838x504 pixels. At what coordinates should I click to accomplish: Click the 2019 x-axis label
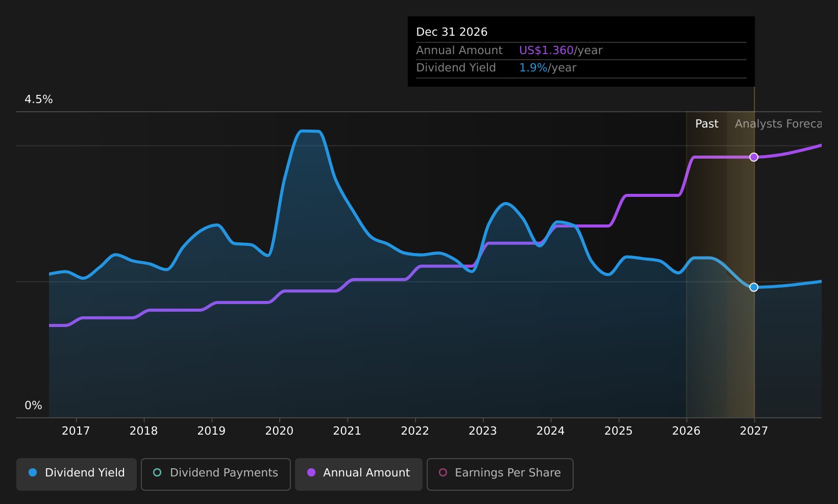pyautogui.click(x=212, y=431)
